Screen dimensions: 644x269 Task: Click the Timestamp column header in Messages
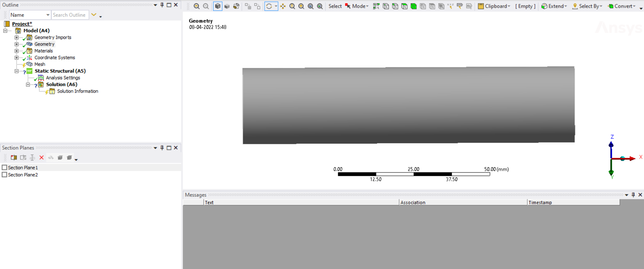(x=573, y=202)
